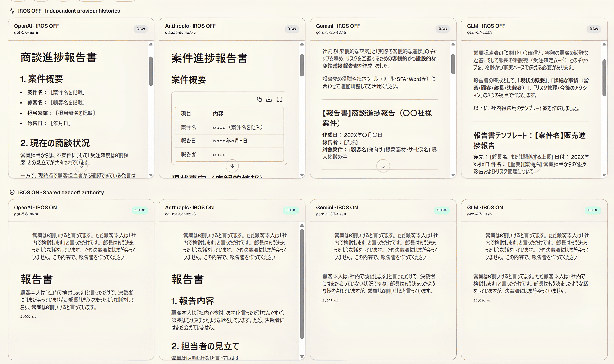Image resolution: width=614 pixels, height=364 pixels.
Task: Click the scrollbar down arrow in Anthropic IROS OFF card
Action: [302, 175]
